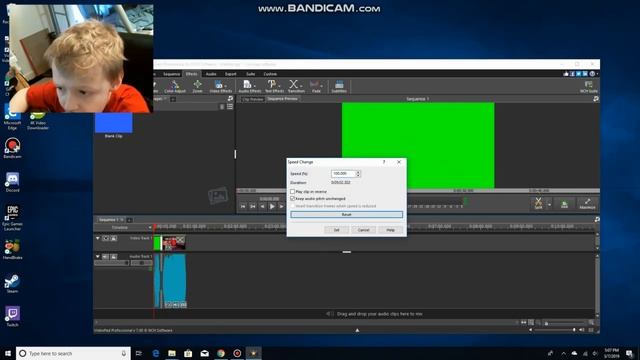The width and height of the screenshot is (640, 360).
Task: Toggle Audio Track 1 lock icon
Action: [x=113, y=256]
